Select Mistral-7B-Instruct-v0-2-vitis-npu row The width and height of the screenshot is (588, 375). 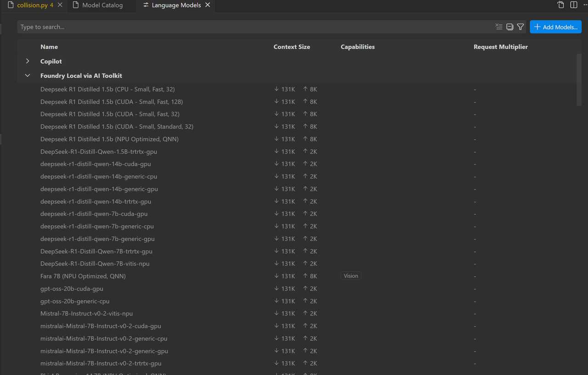[297, 313]
